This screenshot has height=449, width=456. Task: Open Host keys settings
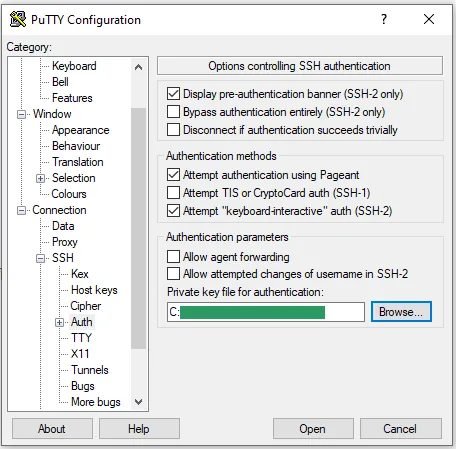94,290
